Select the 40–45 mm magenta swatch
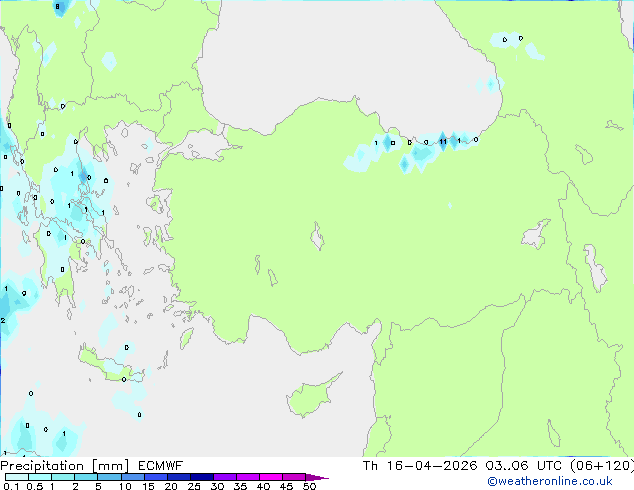This screenshot has width=634, height=490. pos(271,477)
